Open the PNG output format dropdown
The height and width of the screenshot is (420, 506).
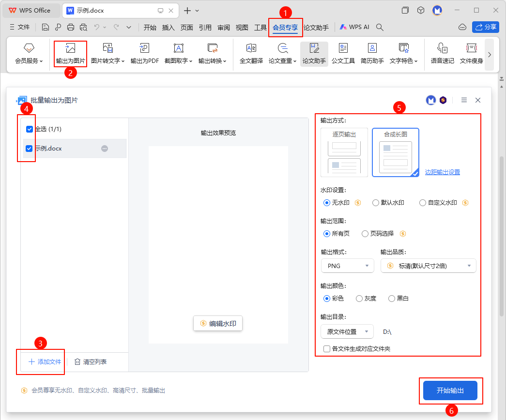point(347,266)
